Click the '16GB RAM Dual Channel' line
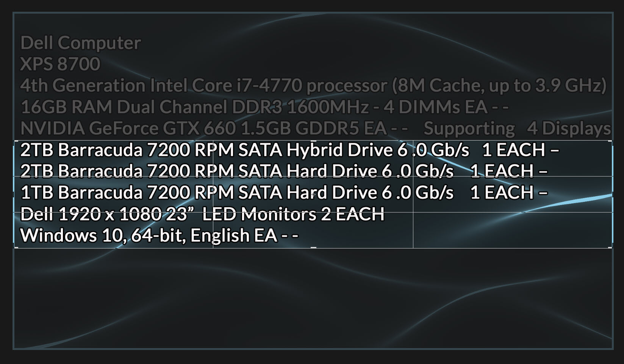Viewport: 624px width, 364px height. [x=264, y=107]
